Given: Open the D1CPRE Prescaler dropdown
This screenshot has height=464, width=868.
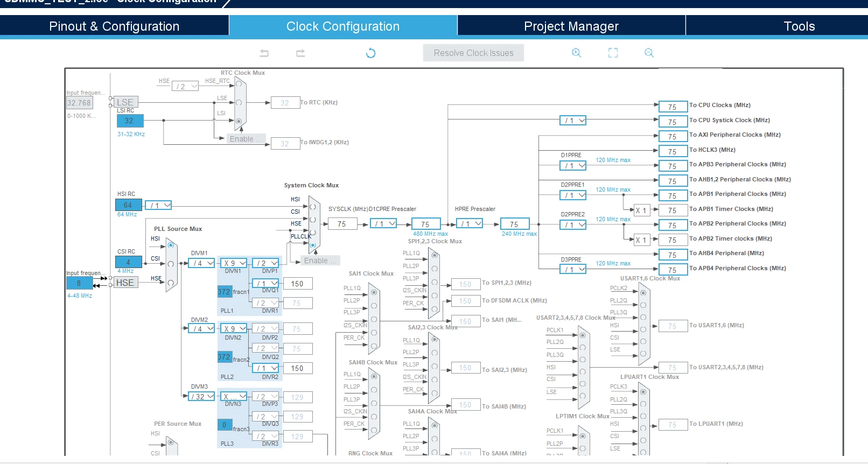Looking at the screenshot, I should [383, 223].
